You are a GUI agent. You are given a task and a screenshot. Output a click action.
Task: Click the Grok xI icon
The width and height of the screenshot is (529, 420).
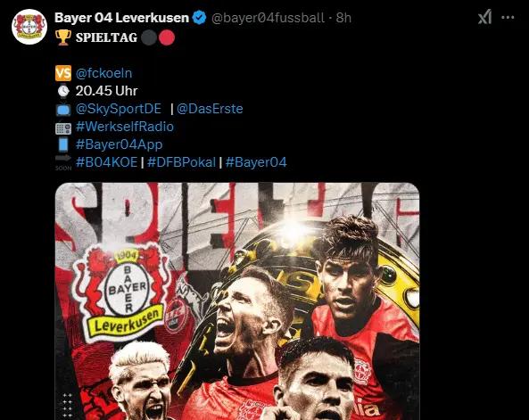[x=484, y=17]
